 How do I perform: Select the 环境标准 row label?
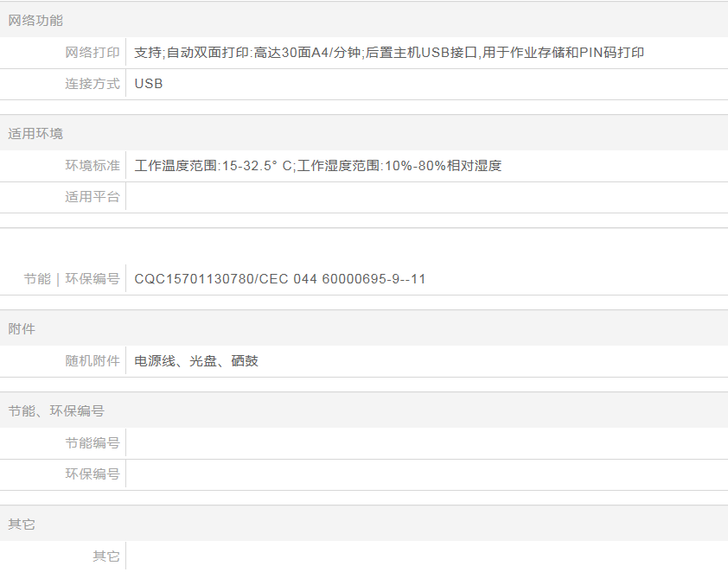[x=93, y=166]
